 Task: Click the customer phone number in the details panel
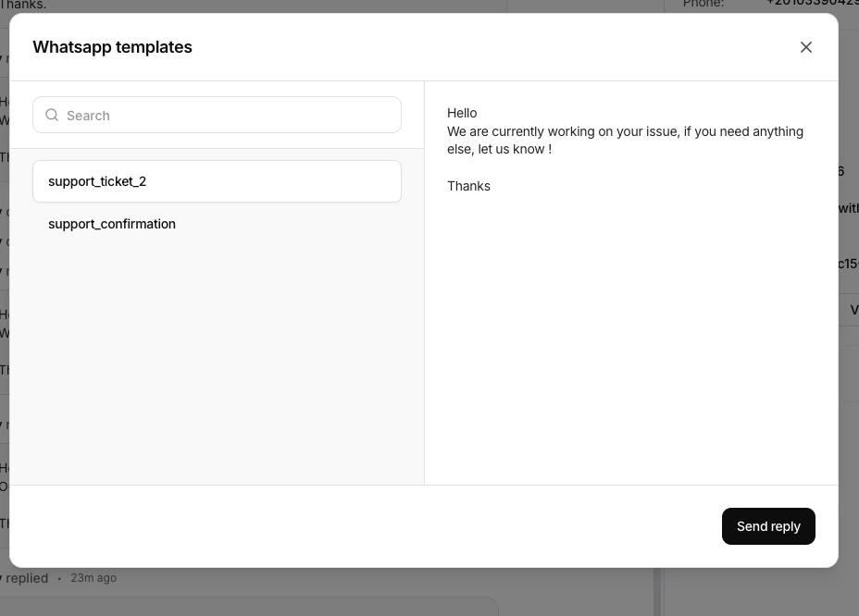coord(811,4)
